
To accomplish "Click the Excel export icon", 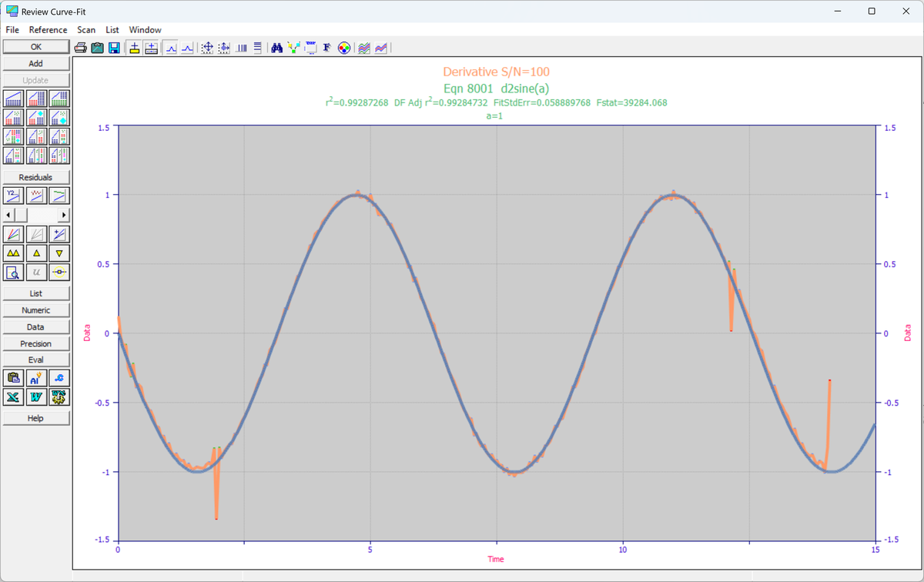I will [13, 397].
